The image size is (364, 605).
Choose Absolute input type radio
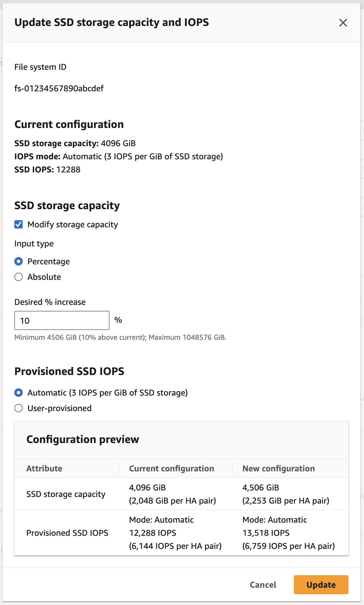[x=18, y=277]
